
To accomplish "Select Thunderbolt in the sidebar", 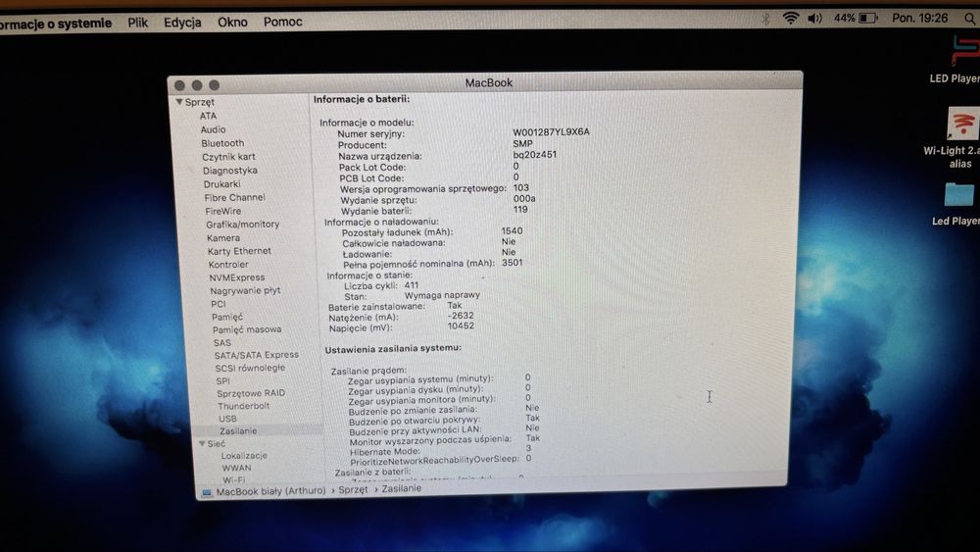I will 244,406.
